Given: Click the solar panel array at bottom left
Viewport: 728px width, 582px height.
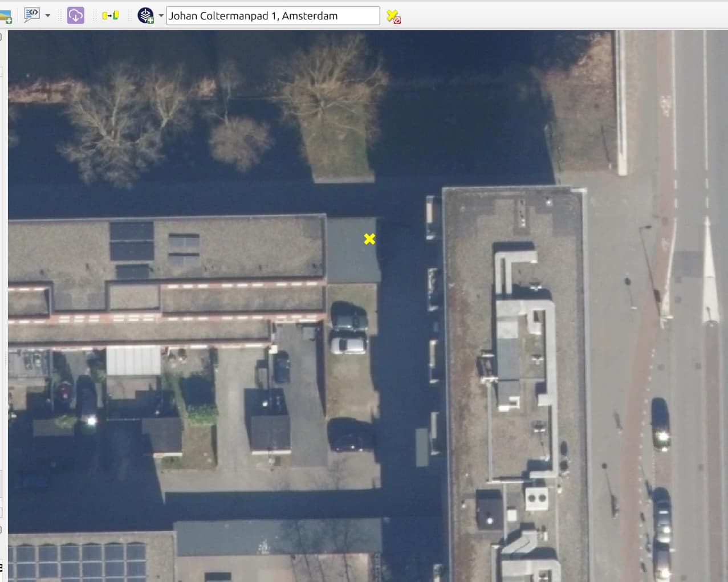Looking at the screenshot, I should pyautogui.click(x=80, y=561).
